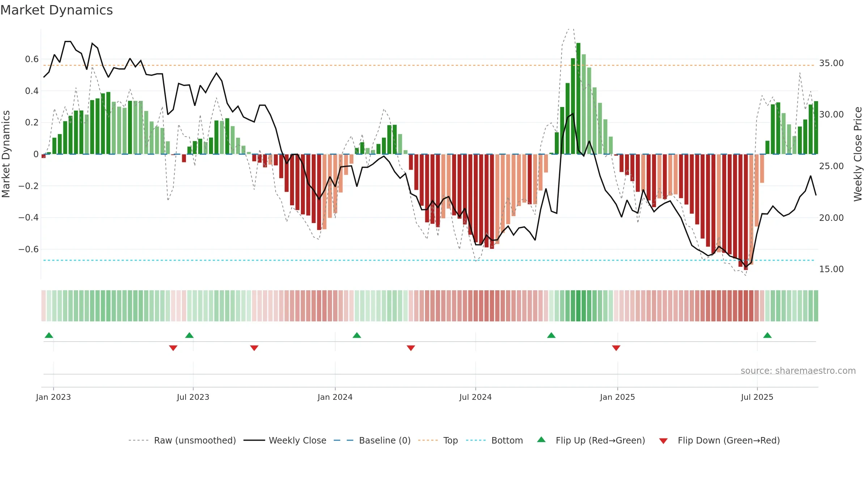Click the '35.00' right-axis price label

[x=831, y=63]
